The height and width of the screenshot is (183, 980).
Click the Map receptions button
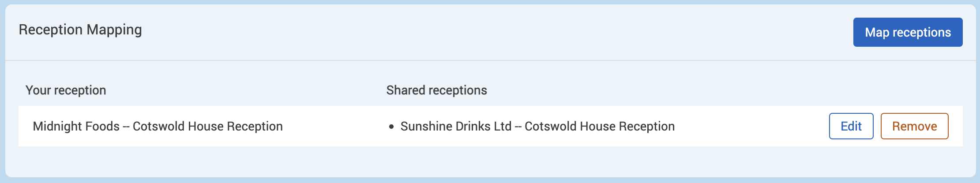pyautogui.click(x=908, y=32)
